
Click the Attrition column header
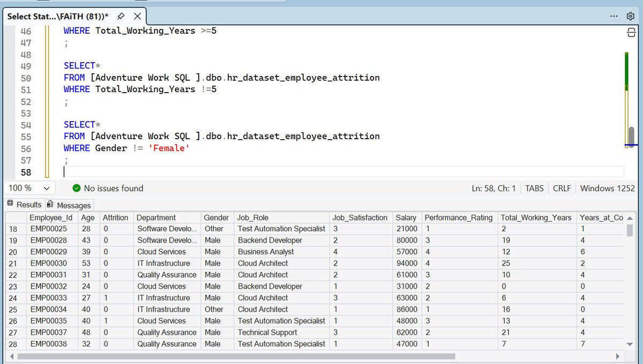(116, 217)
